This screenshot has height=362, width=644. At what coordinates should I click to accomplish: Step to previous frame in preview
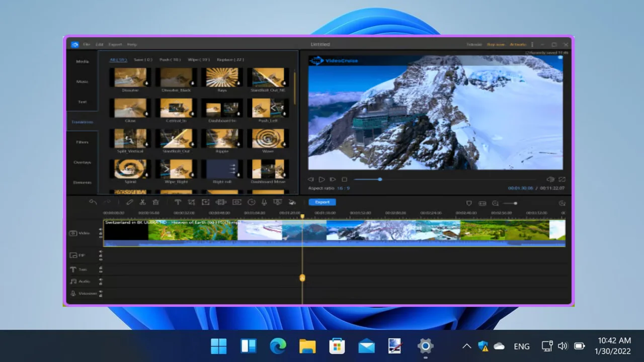[310, 179]
